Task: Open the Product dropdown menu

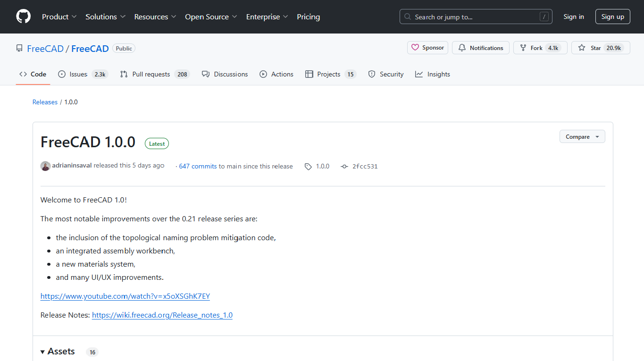Action: [59, 17]
